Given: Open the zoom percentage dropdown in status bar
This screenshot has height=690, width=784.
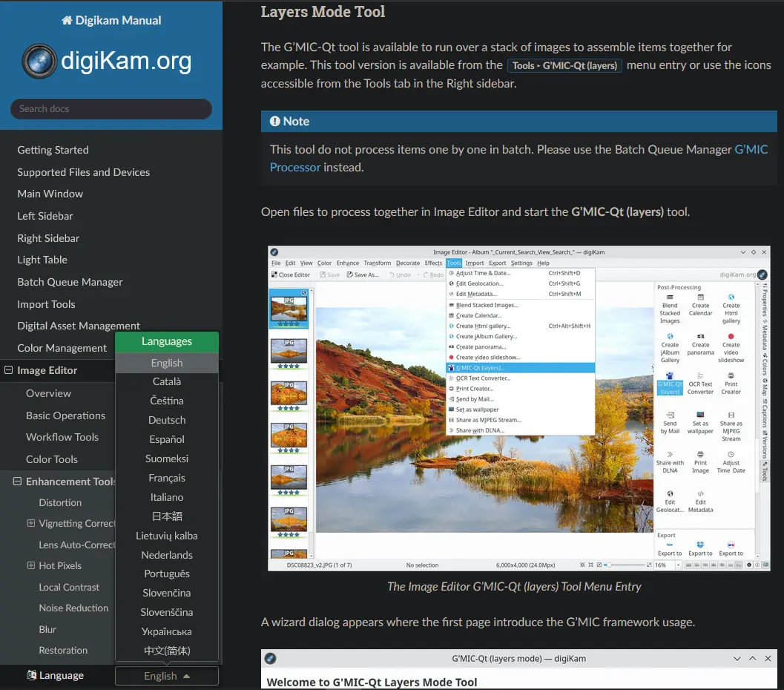Looking at the screenshot, I should [679, 565].
